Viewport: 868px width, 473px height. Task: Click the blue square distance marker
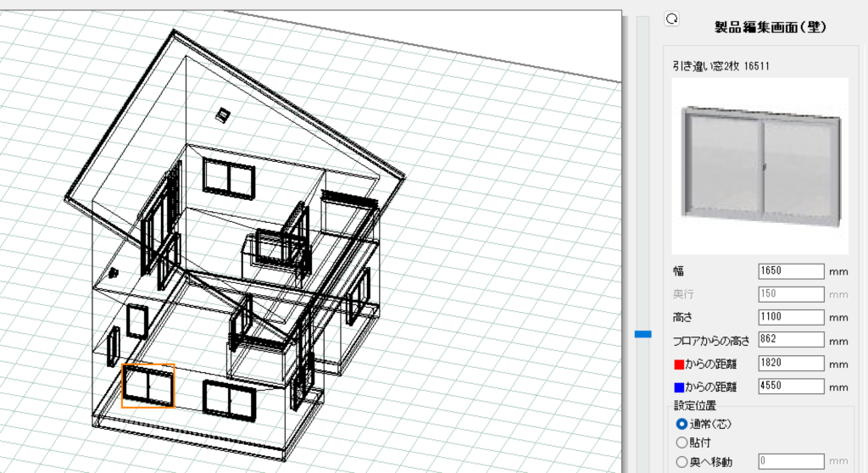coord(678,387)
